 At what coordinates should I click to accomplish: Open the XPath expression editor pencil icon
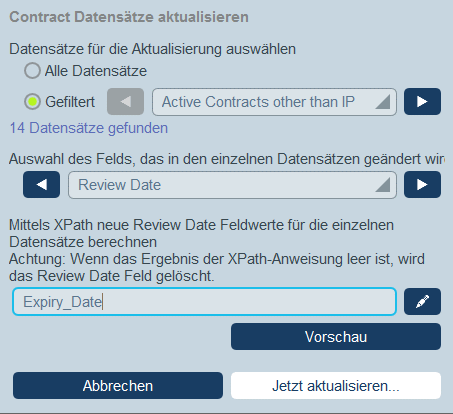(422, 302)
